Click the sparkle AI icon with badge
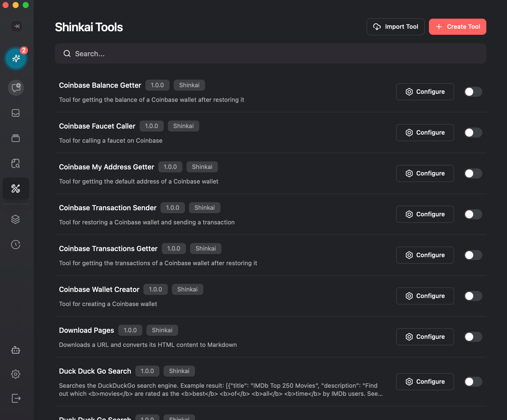This screenshot has width=507, height=420. (x=16, y=58)
